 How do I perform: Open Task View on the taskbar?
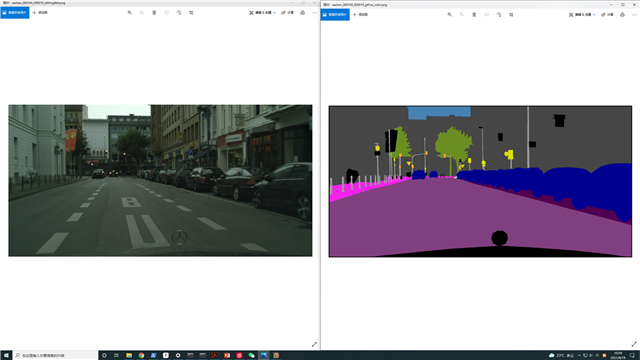coord(116,356)
